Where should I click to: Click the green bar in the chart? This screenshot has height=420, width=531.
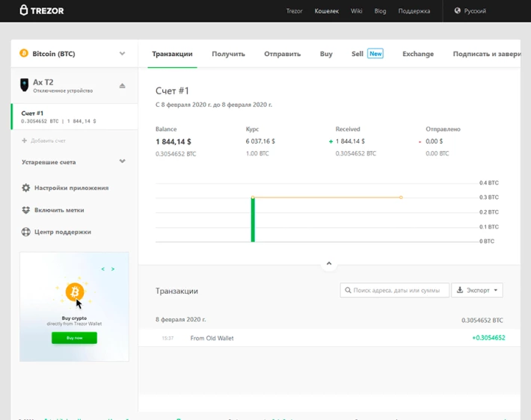point(253,219)
